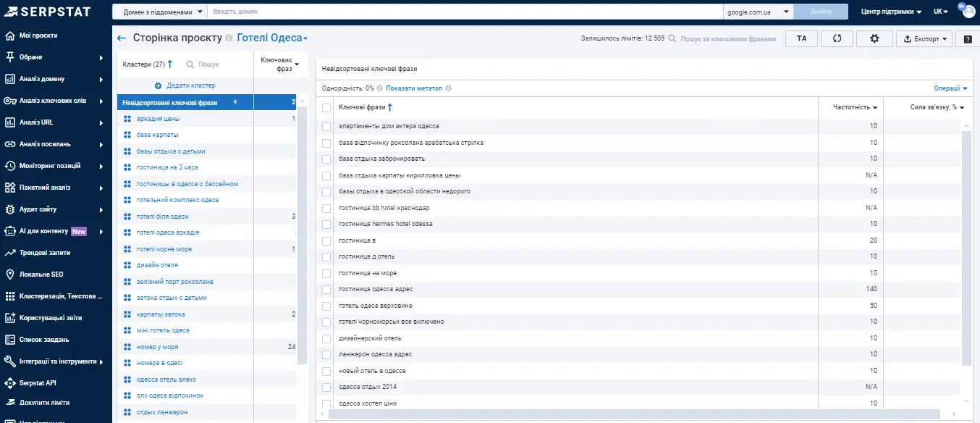Open AI для контенту menu

[x=56, y=231]
